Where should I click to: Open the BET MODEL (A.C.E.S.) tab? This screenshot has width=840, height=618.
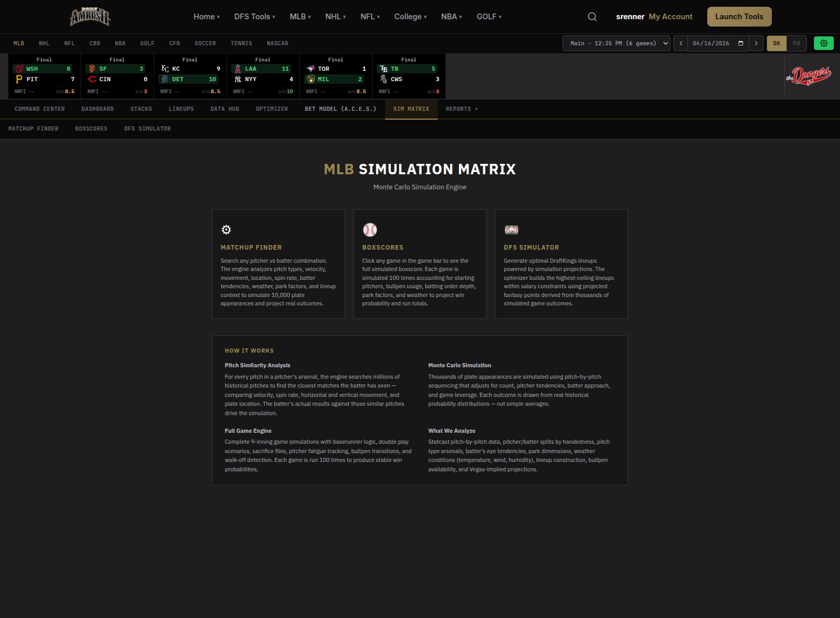[340, 109]
